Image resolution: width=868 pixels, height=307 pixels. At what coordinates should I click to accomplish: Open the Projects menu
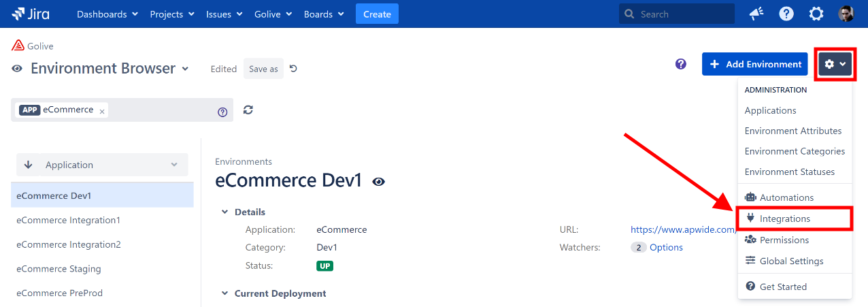pos(172,14)
